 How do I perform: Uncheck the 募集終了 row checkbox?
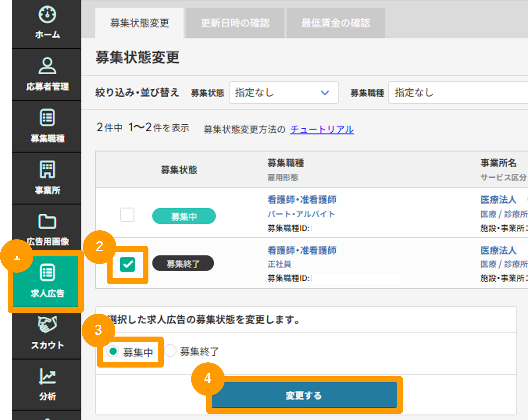[127, 263]
